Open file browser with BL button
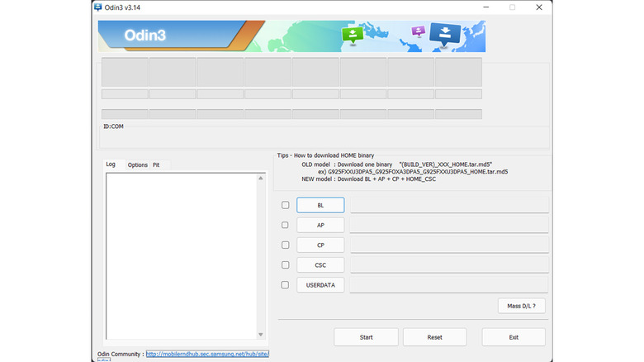644x362 pixels. (x=320, y=205)
